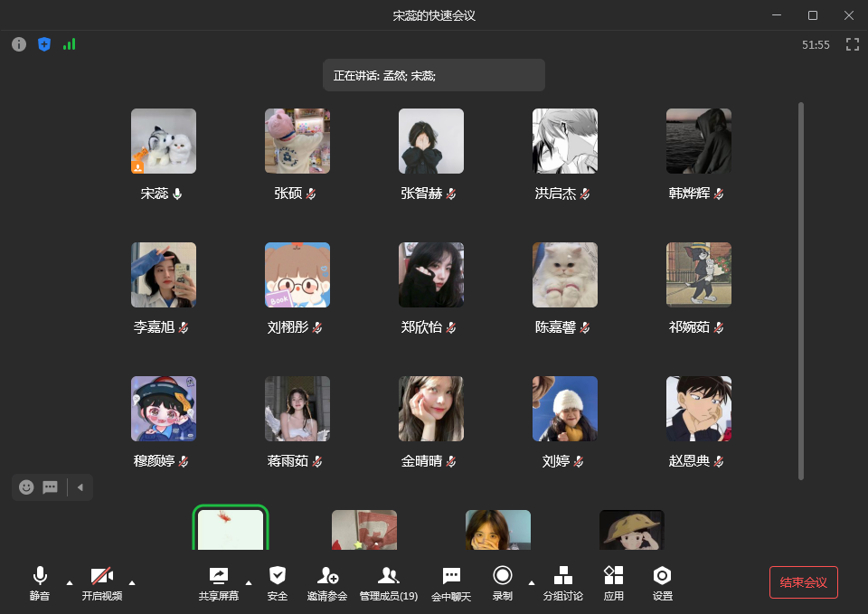Select 宋蕊's avatar tile
The height and width of the screenshot is (614, 868).
click(164, 141)
